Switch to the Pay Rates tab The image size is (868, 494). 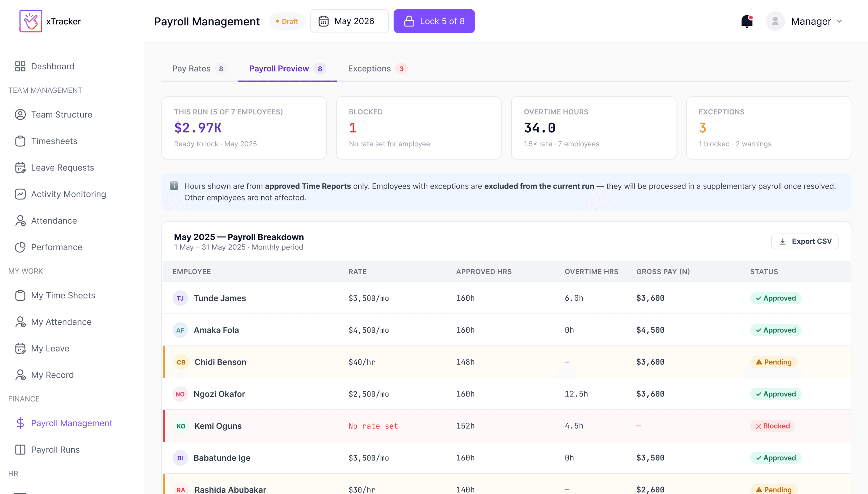[x=199, y=68]
